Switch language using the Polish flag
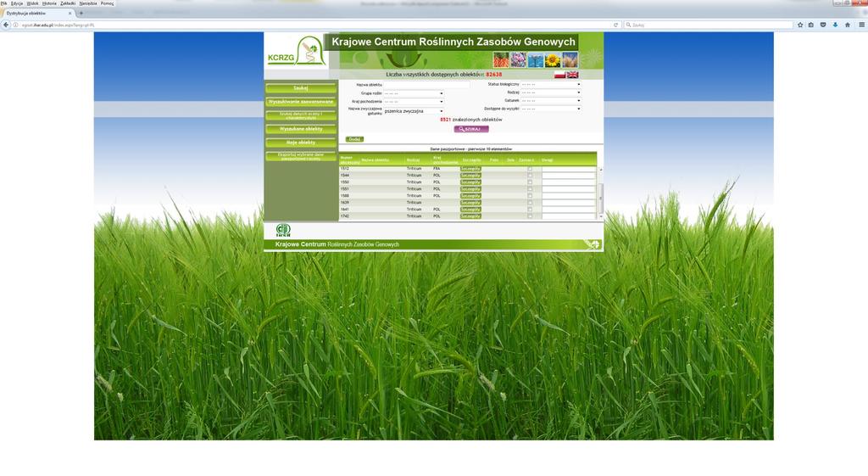868x476 pixels. 559,75
